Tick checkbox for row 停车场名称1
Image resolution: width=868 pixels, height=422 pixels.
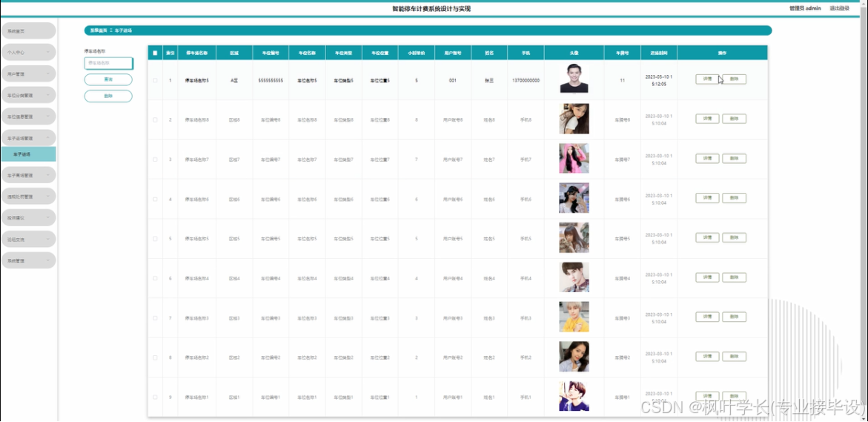pyautogui.click(x=155, y=397)
